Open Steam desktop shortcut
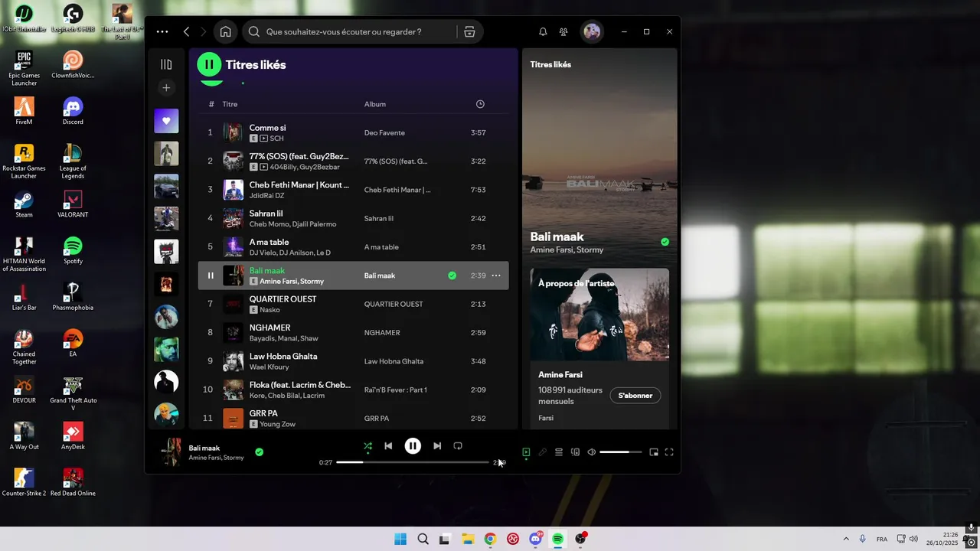This screenshot has width=980, height=551. click(x=24, y=204)
